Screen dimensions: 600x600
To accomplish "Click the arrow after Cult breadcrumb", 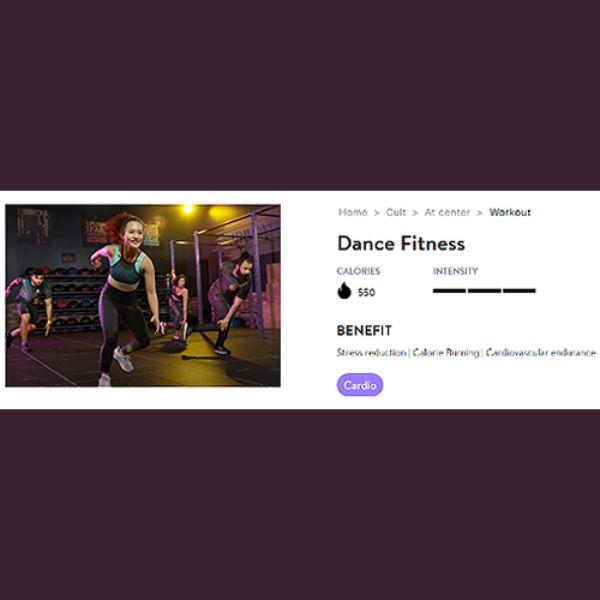I will pyautogui.click(x=415, y=213).
